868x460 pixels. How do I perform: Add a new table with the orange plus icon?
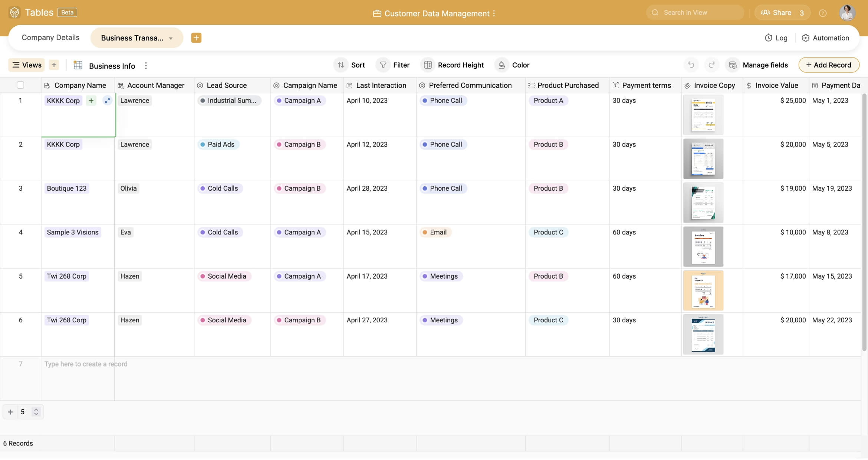point(196,38)
